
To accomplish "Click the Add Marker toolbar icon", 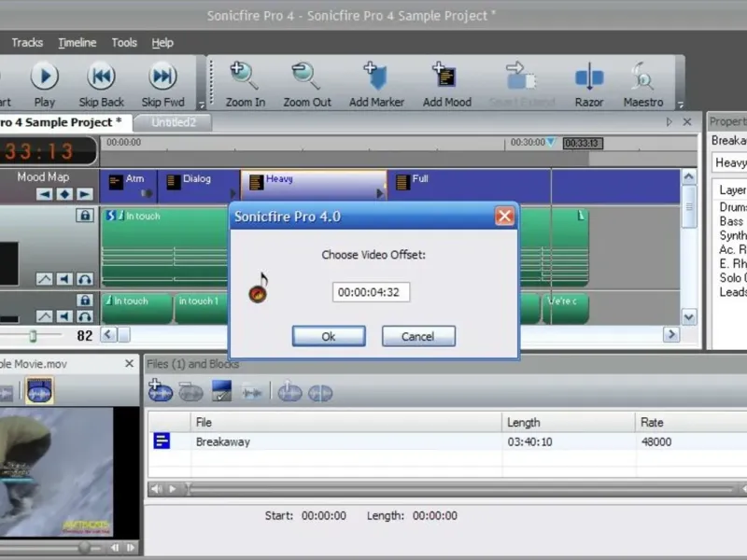I will pos(376,77).
